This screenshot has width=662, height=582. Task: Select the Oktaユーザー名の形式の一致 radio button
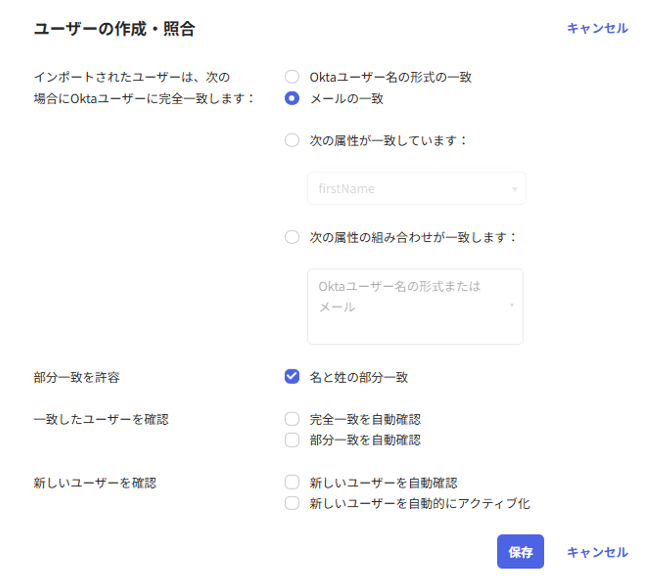(292, 77)
